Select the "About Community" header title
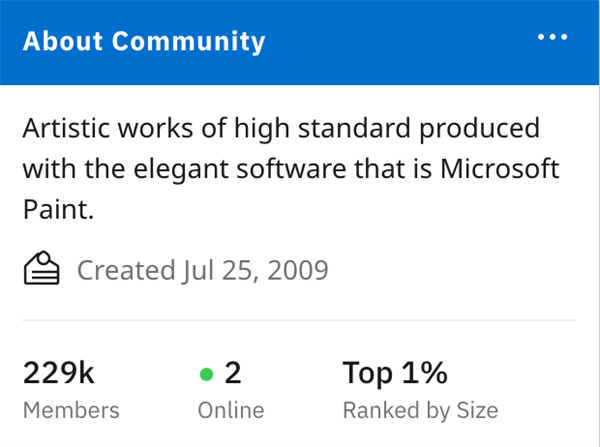The height and width of the screenshot is (447, 600). tap(144, 42)
